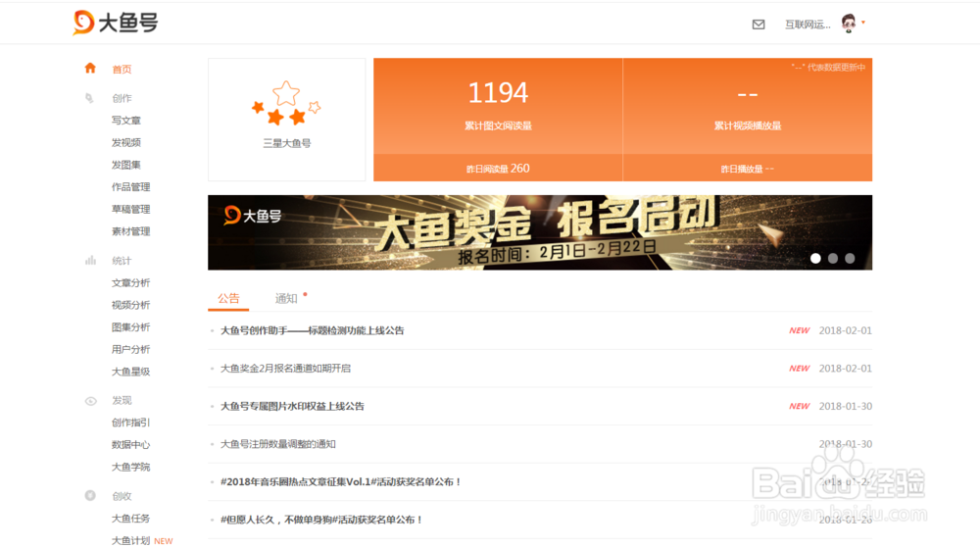Open the mail envelope icon
The image size is (980, 548).
click(759, 25)
